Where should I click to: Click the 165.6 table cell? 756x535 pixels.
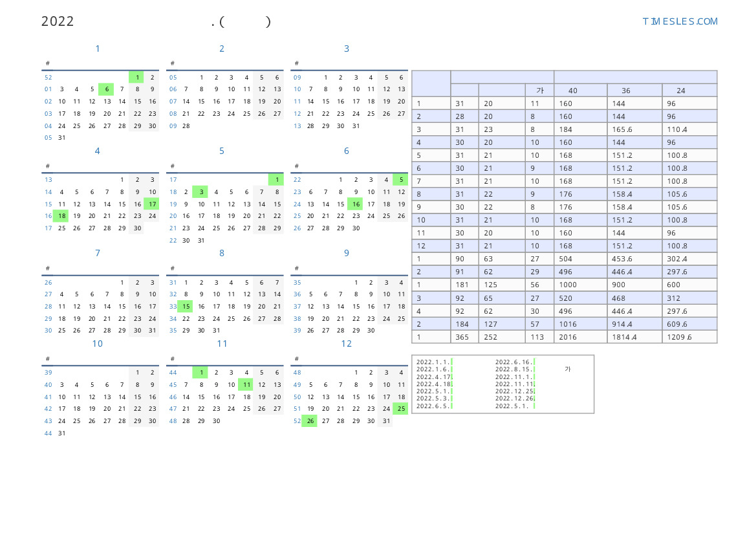634,129
